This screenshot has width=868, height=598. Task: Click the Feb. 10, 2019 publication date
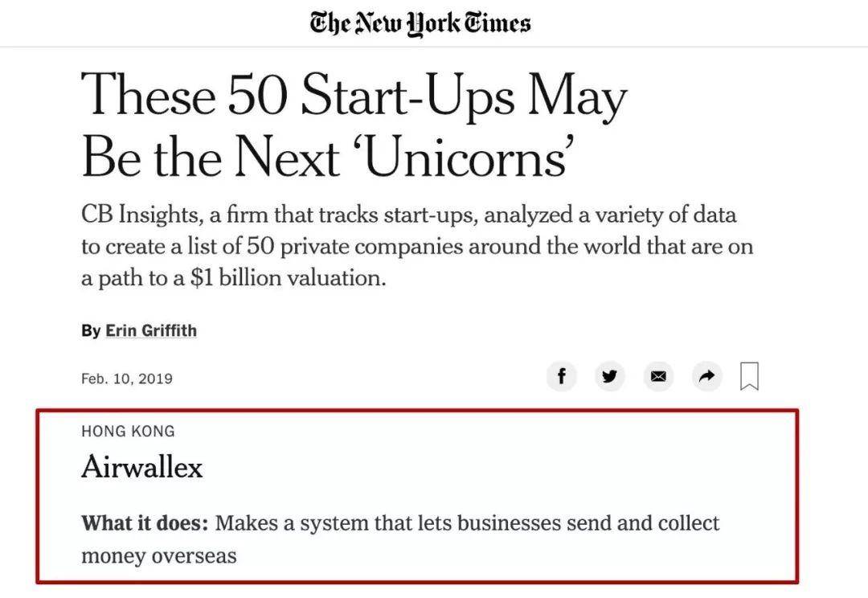127,379
